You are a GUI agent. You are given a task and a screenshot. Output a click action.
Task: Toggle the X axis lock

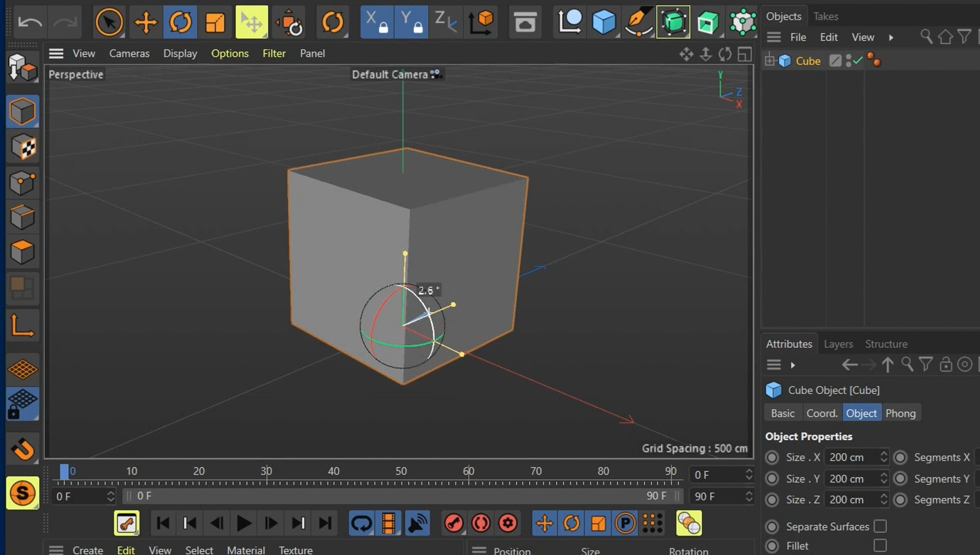pos(376,22)
